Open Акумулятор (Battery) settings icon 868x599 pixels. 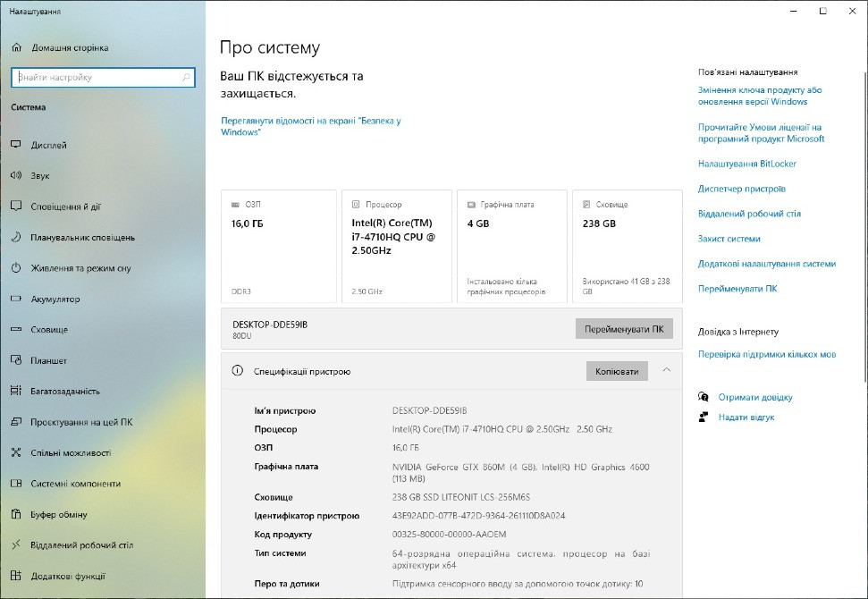pos(18,299)
